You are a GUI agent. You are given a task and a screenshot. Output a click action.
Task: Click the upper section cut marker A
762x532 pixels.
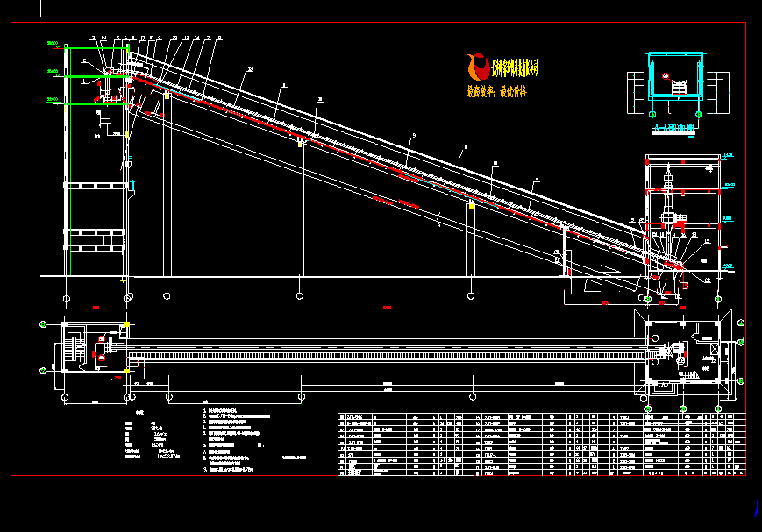point(466,146)
